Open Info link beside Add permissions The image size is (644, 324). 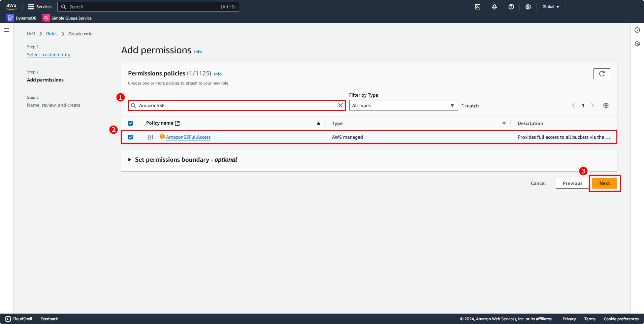[x=198, y=52]
